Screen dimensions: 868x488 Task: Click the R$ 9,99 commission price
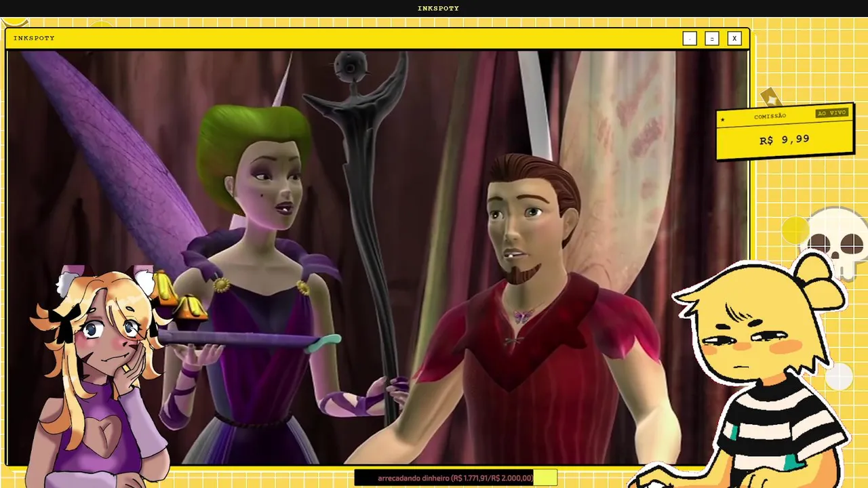click(784, 140)
